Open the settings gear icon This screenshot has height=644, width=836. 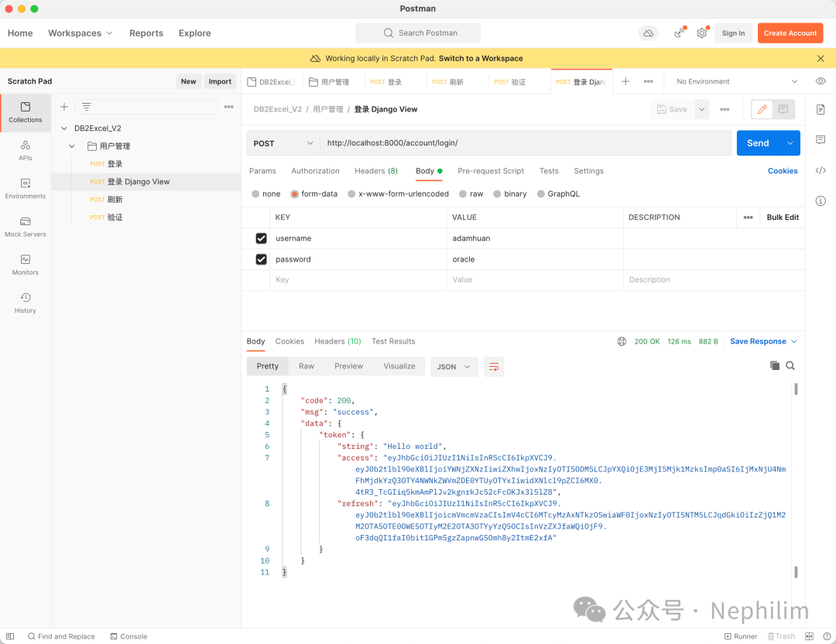pyautogui.click(x=701, y=33)
